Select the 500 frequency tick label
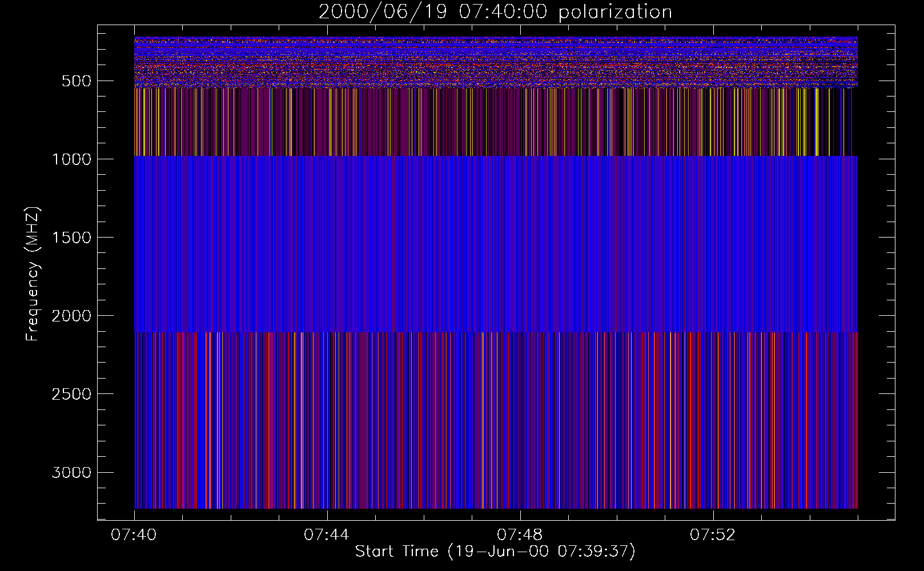Screen dimensions: 924x571 tap(77, 81)
